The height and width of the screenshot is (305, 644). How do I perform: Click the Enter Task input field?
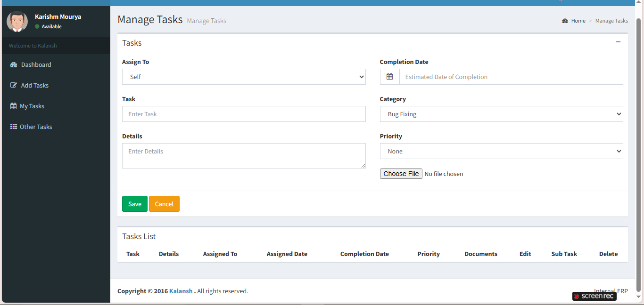point(244,114)
